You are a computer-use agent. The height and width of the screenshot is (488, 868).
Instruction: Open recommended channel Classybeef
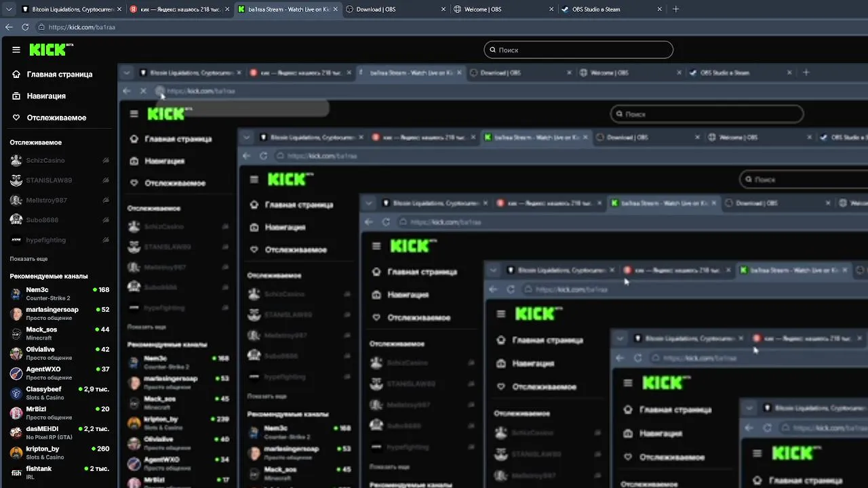59,393
